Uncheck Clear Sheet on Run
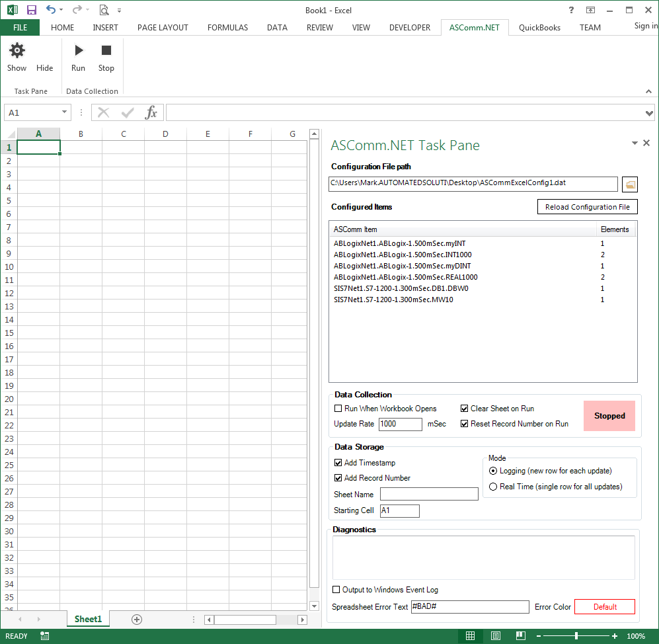The height and width of the screenshot is (644, 659). tap(464, 408)
